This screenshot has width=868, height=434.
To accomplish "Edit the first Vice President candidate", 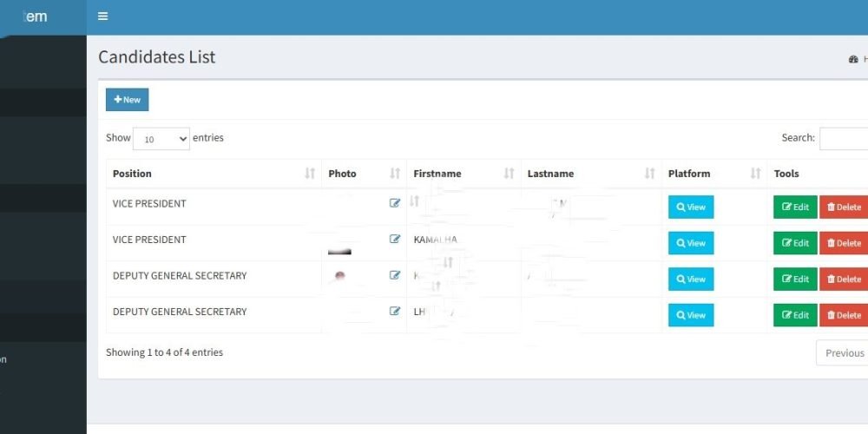I will 795,207.
